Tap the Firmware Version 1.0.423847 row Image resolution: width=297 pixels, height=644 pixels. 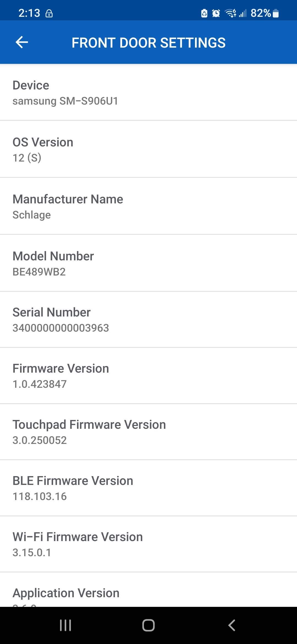tap(148, 376)
